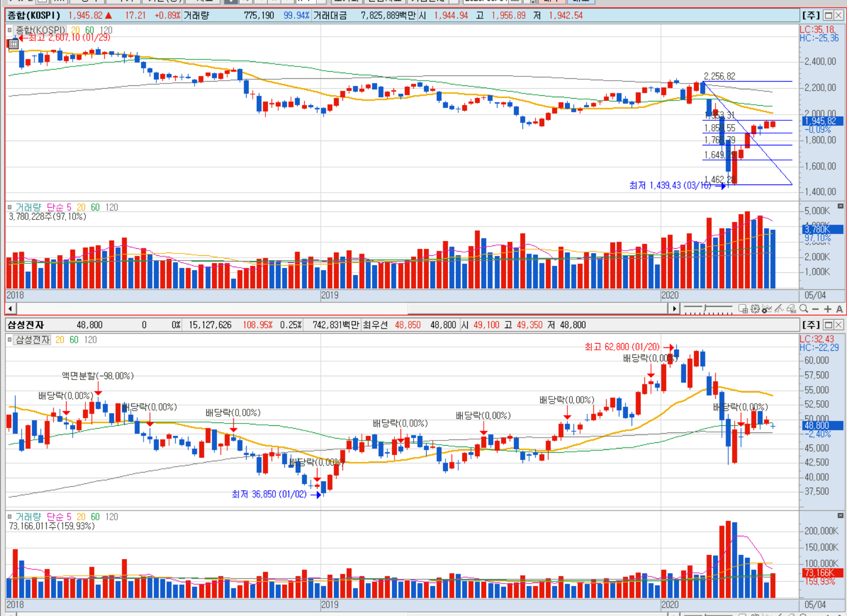Click the [주] period selector on KOSPI pane

(x=811, y=16)
